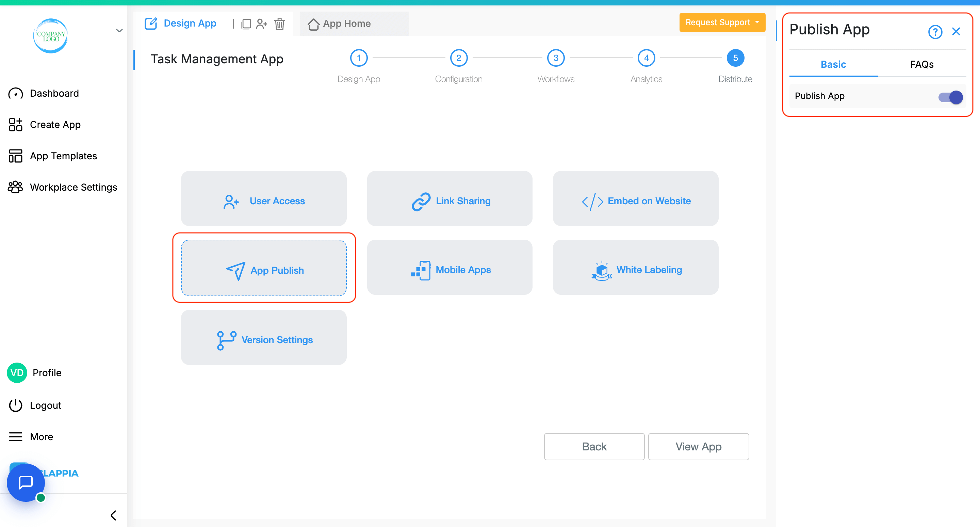Switch to the FAQs tab
Screen dimensions: 980x527
pos(921,64)
